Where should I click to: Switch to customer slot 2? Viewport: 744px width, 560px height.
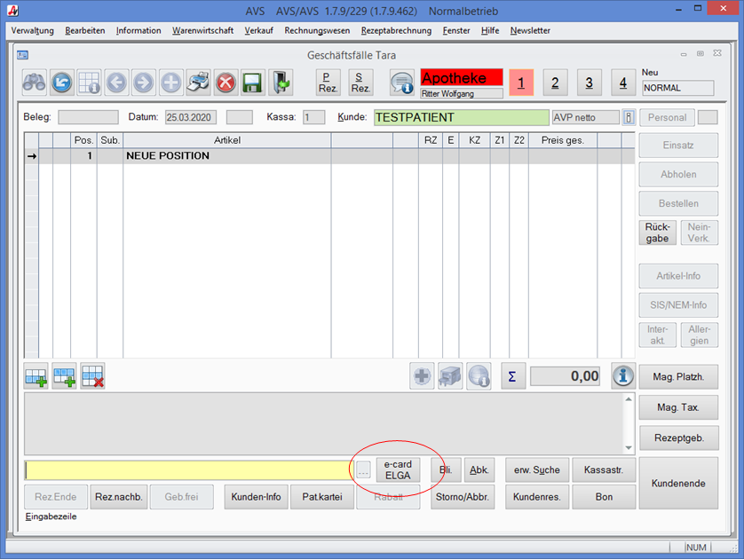[555, 83]
